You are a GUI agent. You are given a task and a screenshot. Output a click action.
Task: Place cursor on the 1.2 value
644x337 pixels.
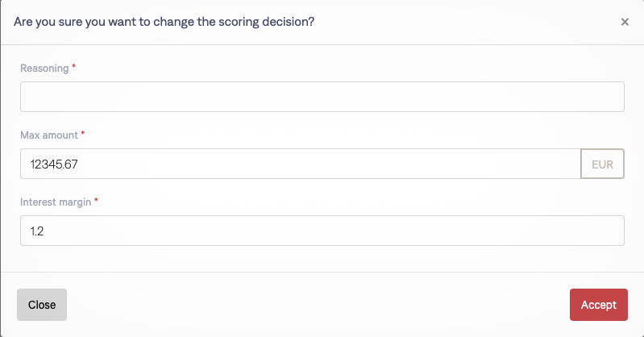coord(38,231)
